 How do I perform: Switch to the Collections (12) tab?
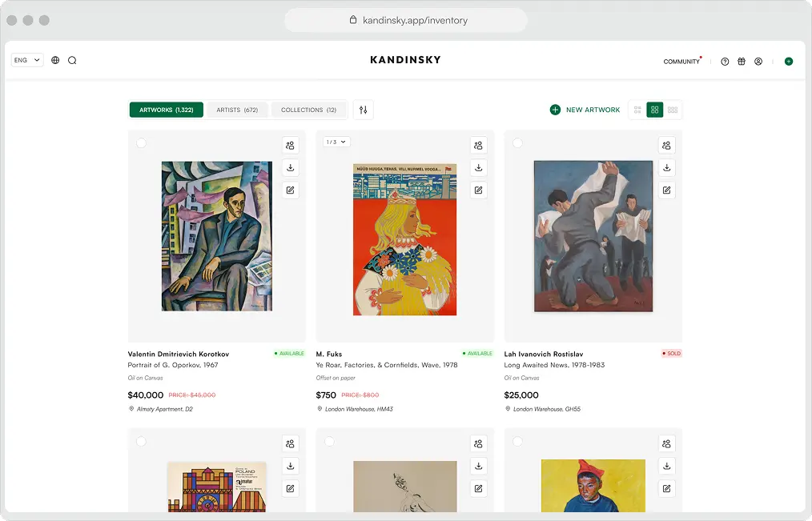coord(308,110)
